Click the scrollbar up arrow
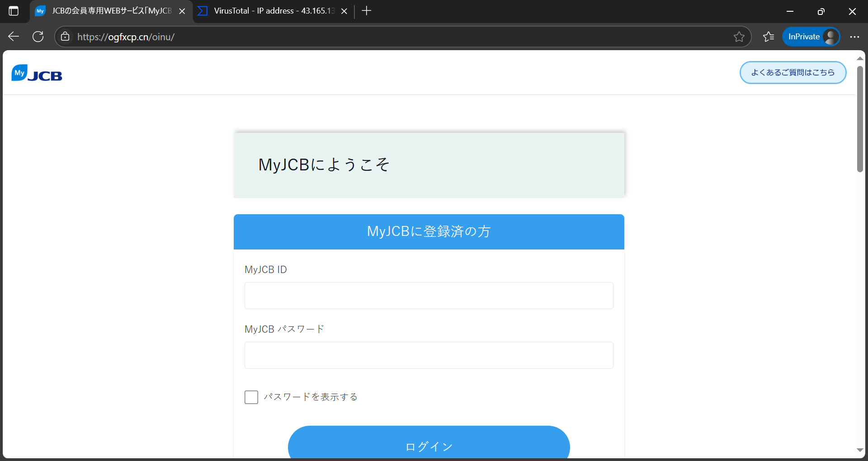Screen dimensions: 868x461 click(x=860, y=58)
